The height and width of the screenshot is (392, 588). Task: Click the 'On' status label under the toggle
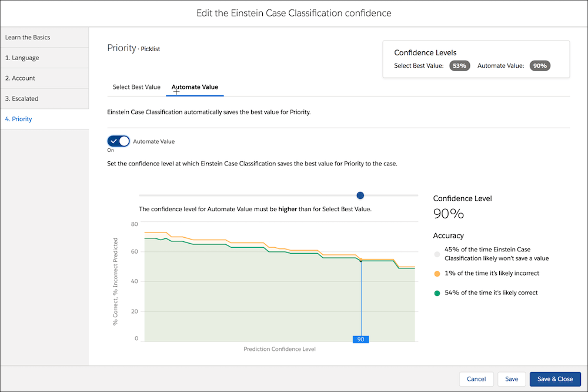click(x=111, y=150)
